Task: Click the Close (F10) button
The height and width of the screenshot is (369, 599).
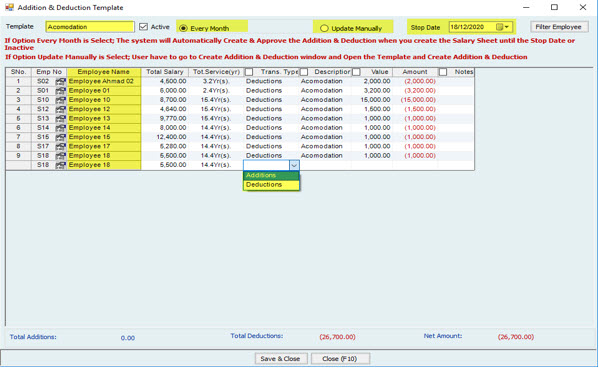Action: pos(340,359)
